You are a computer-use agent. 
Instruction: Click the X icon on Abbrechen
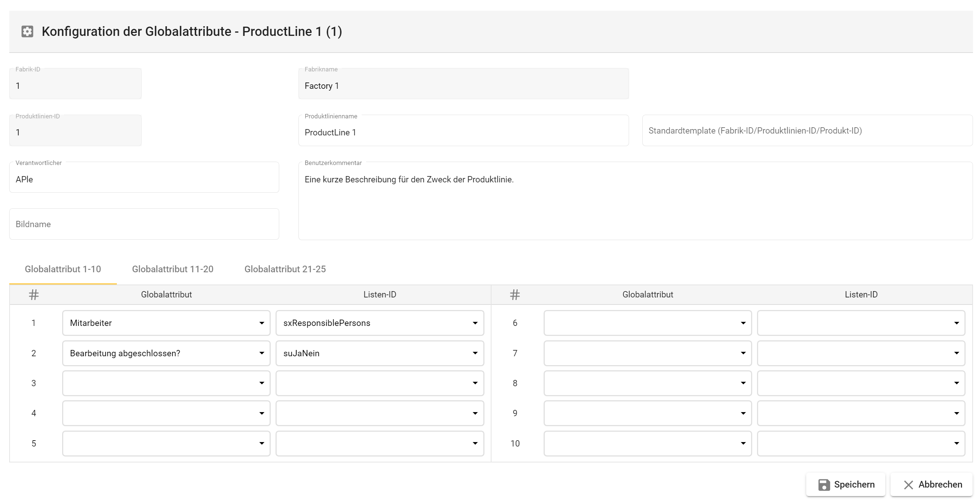click(x=909, y=485)
